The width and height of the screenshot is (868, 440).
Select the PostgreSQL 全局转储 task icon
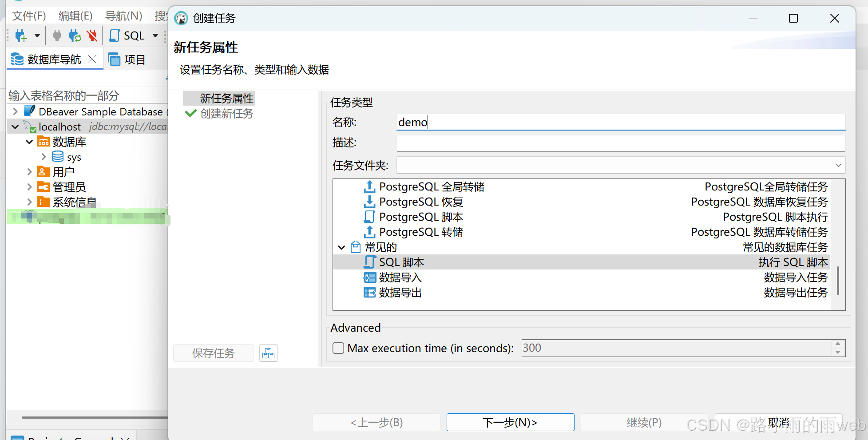point(369,187)
